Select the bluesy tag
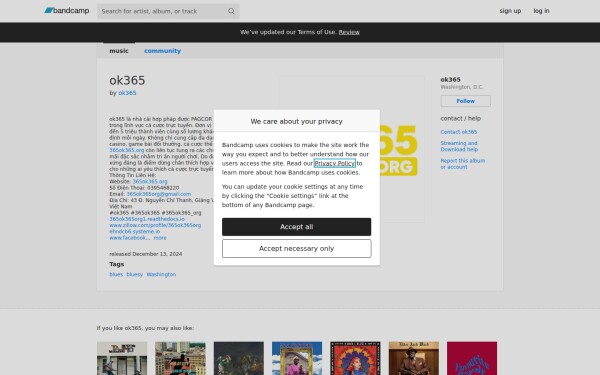The height and width of the screenshot is (375, 600). click(x=134, y=274)
